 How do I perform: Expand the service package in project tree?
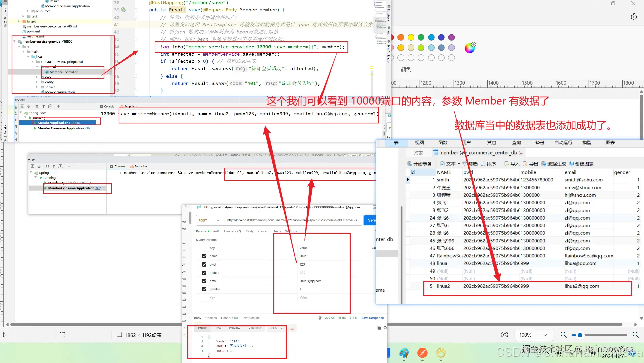point(37,87)
